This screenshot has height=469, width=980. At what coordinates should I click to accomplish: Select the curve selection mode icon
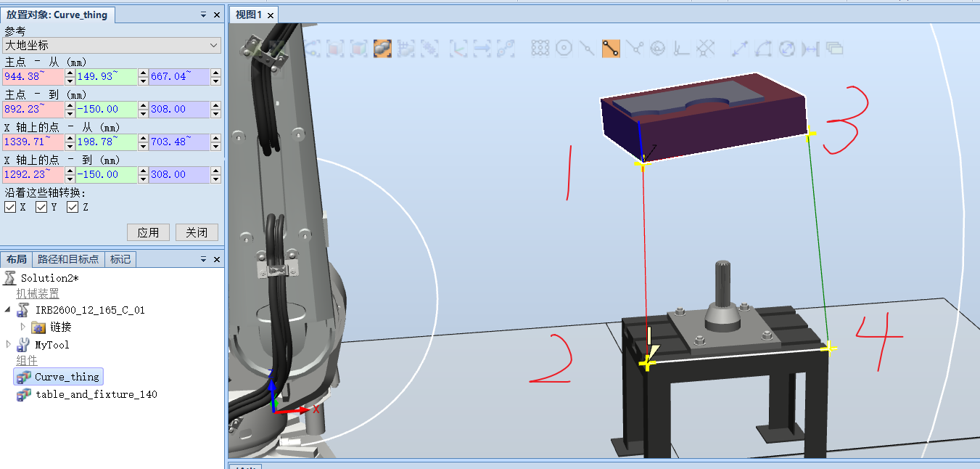point(312,48)
